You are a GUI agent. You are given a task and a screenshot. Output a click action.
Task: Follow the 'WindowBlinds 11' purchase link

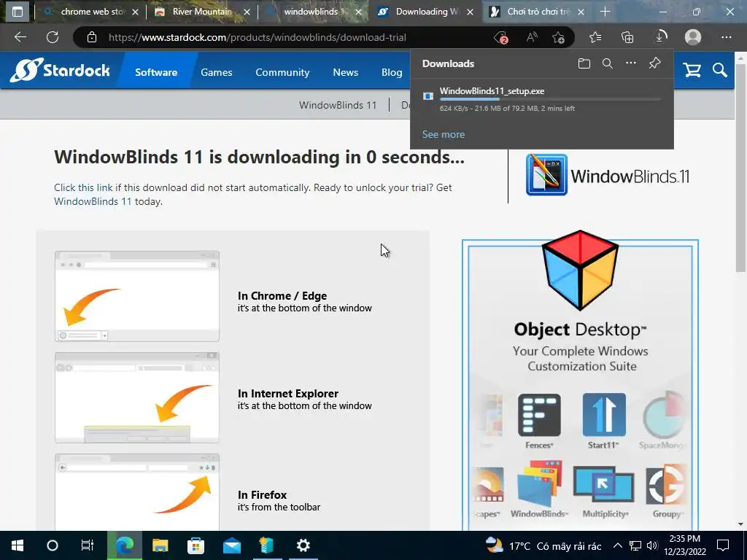tap(93, 201)
